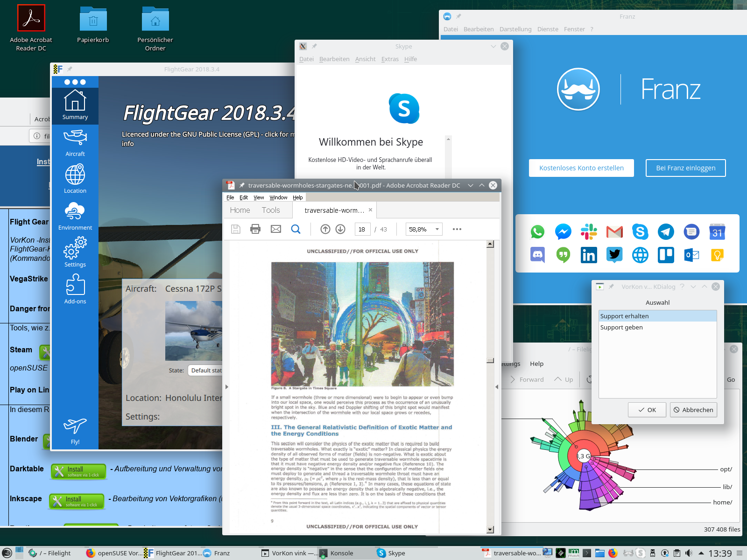The height and width of the screenshot is (560, 747).
Task: Select Support geben in the Auswahl list
Action: pyautogui.click(x=657, y=327)
